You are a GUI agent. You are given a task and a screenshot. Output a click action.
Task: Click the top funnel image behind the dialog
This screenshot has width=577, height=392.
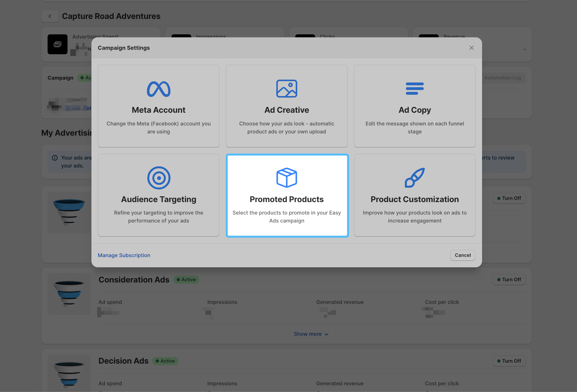click(x=69, y=213)
